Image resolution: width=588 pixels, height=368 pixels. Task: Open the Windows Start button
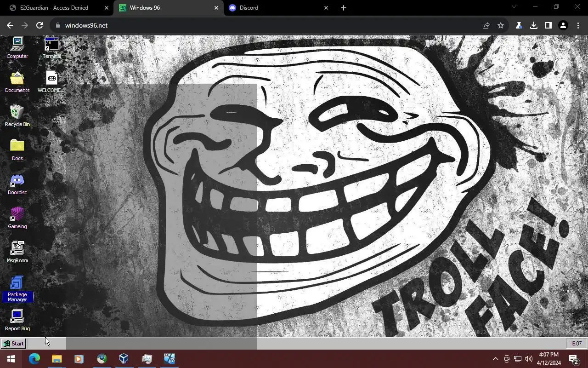point(11,359)
